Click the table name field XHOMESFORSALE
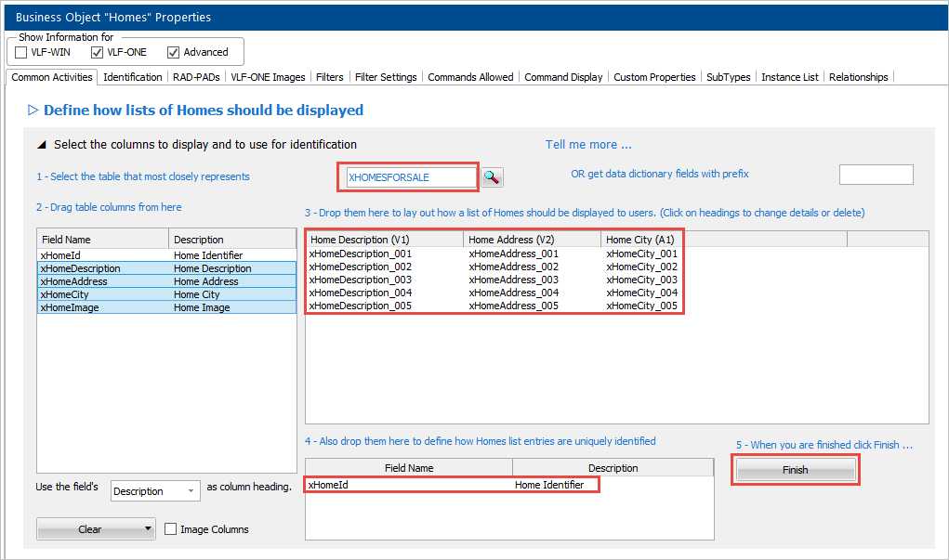Screen dimensions: 949x560 point(410,176)
